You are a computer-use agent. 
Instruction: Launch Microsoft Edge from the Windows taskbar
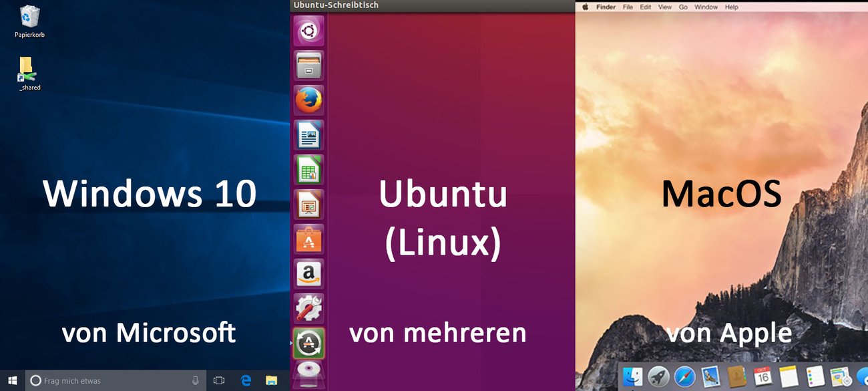point(246,380)
